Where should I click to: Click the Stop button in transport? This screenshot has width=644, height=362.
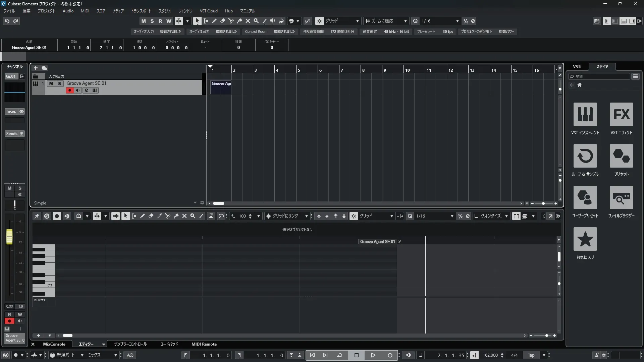[356, 355]
